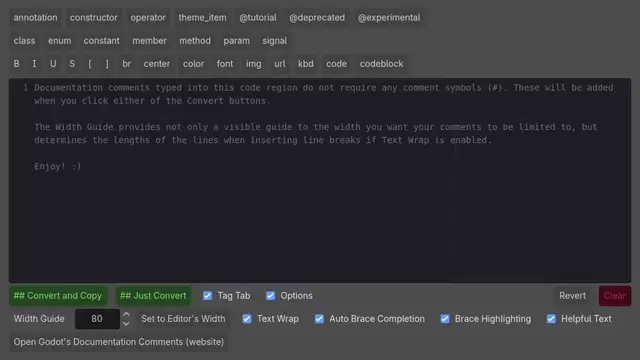Apply underline formatting with U

(x=53, y=64)
